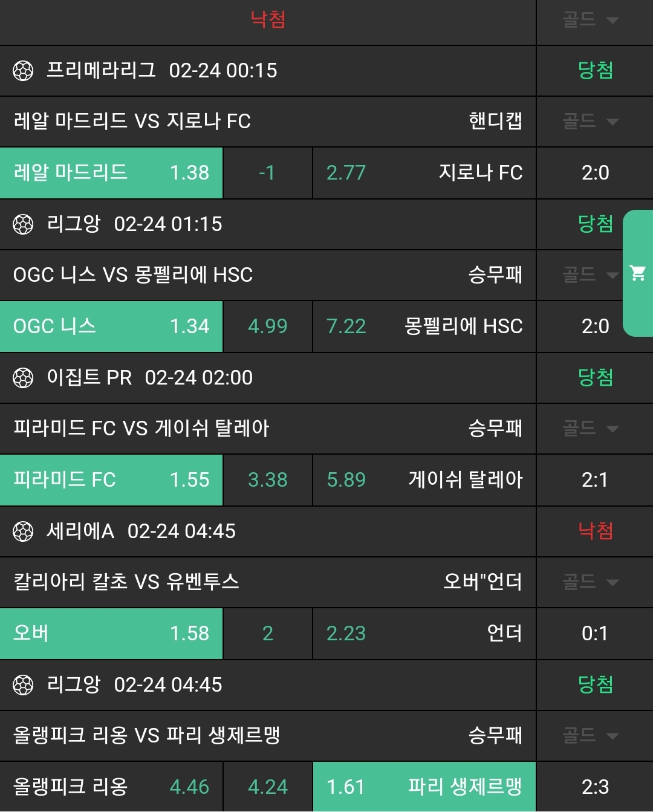The width and height of the screenshot is (653, 812).
Task: Select 파리 생제르맹 1.61 odds cell
Action: 424,787
